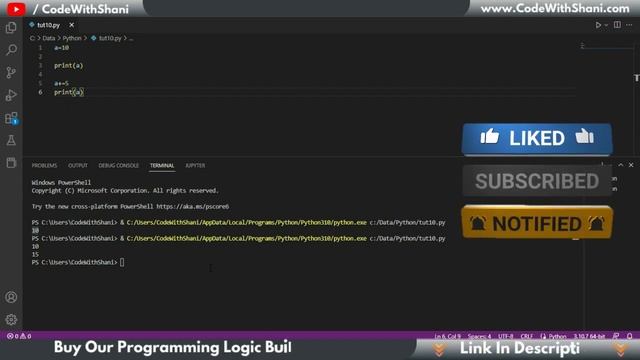Switch to the OUTPUT panel tab
This screenshot has height=360, width=640.
78,165
